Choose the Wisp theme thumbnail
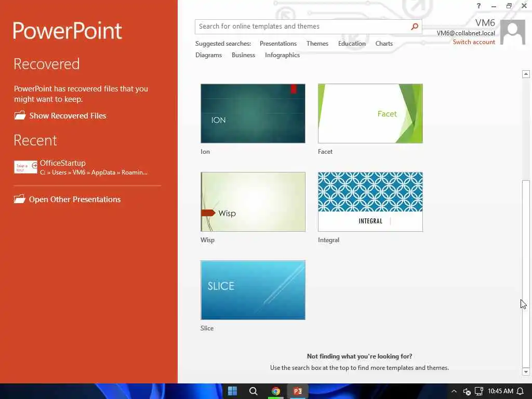Image resolution: width=532 pixels, height=399 pixels. (x=253, y=202)
